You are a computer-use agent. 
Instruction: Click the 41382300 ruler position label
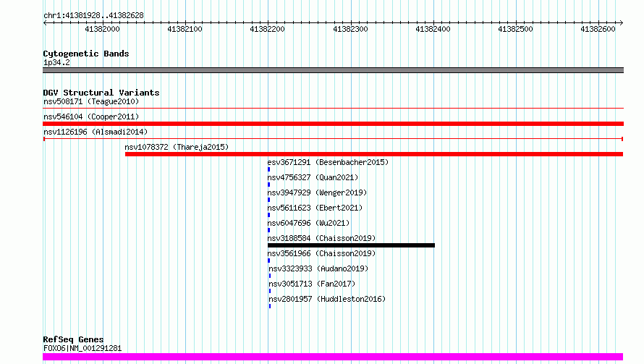350,29
